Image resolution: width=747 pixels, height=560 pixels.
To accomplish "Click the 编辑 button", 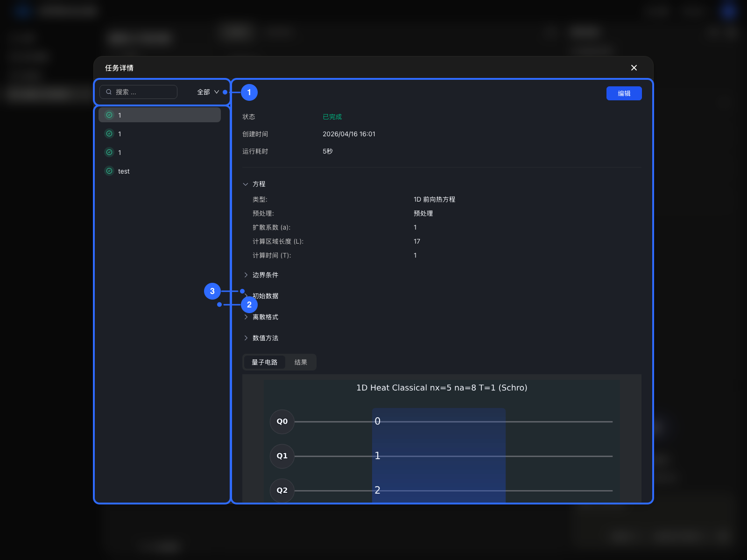I will tap(624, 93).
